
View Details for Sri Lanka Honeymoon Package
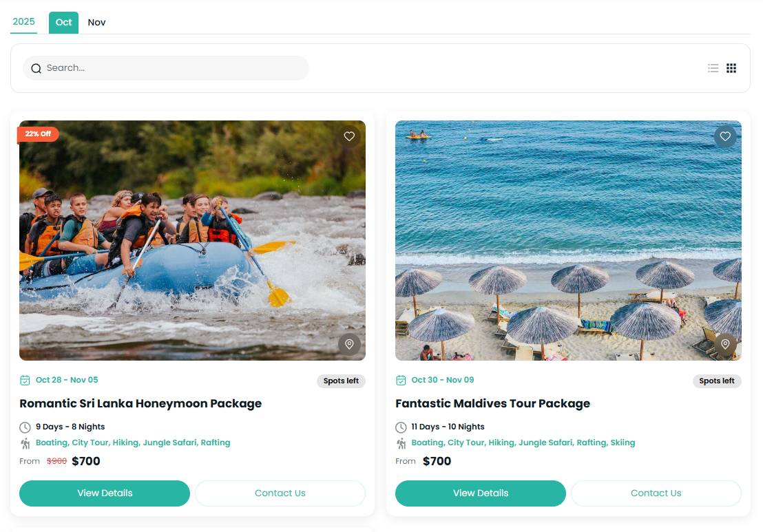pyautogui.click(x=105, y=493)
